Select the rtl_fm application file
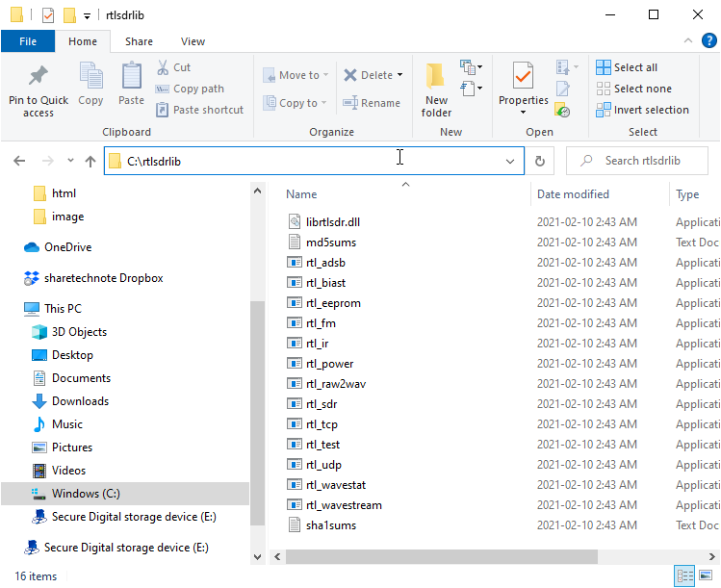Image resolution: width=721 pixels, height=588 pixels. click(x=312, y=323)
